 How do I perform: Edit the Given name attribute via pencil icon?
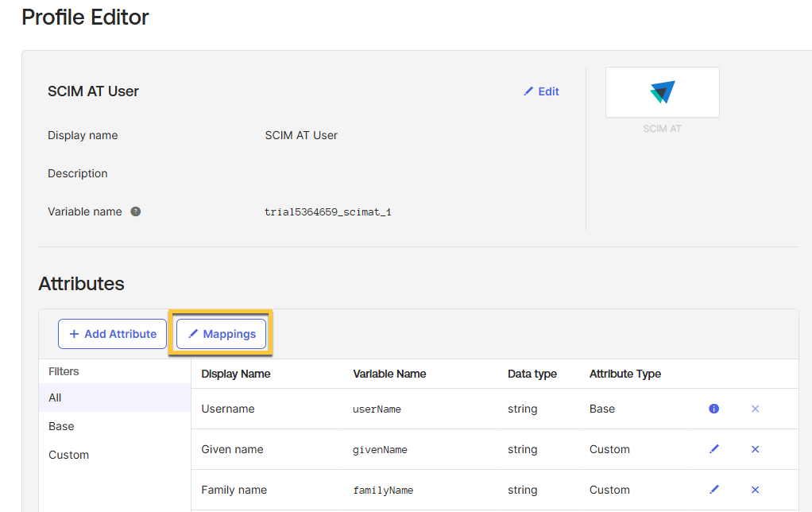click(714, 448)
